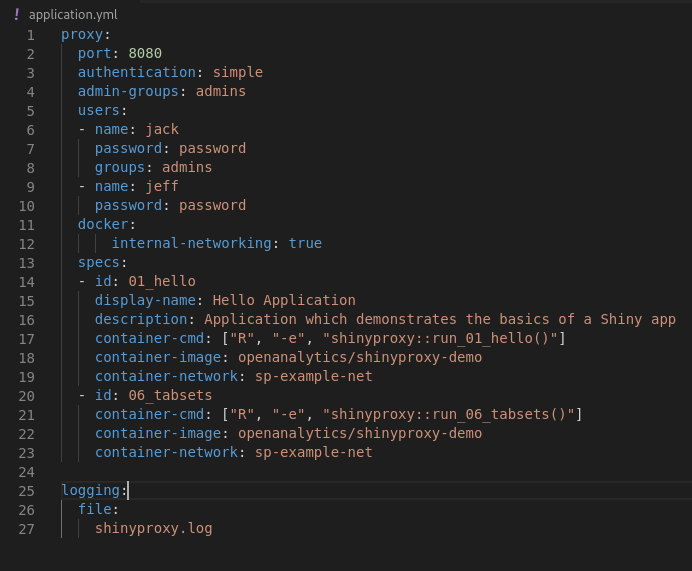Click 'container-image' key on line 22
The height and width of the screenshot is (571, 692).
click(158, 433)
